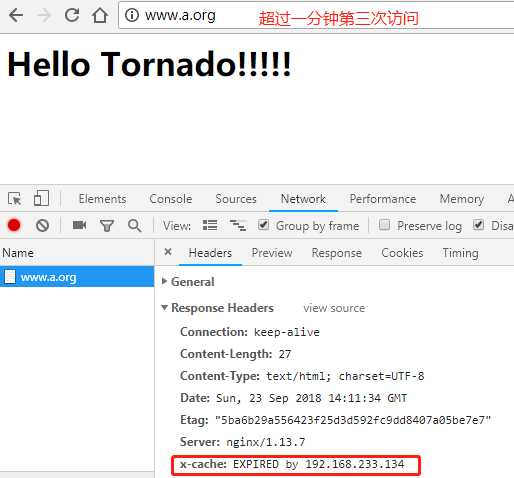The image size is (514, 478).
Task: Switch to the Memory tab
Action: pyautogui.click(x=462, y=199)
